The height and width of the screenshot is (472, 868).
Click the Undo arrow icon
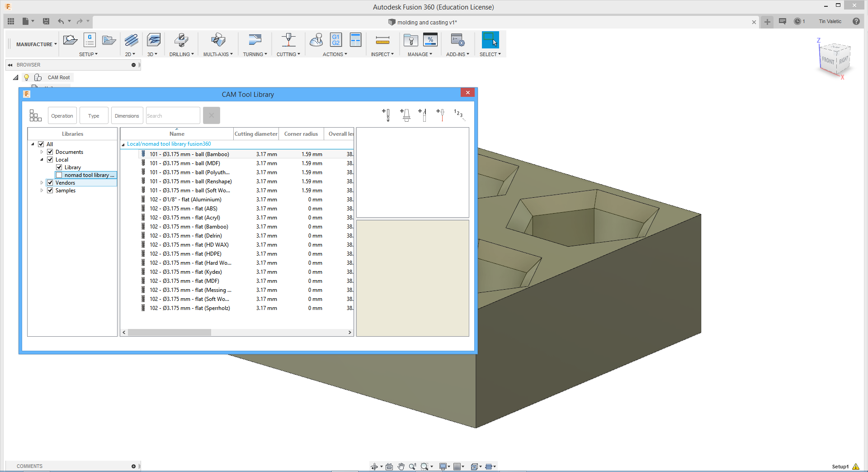point(61,21)
